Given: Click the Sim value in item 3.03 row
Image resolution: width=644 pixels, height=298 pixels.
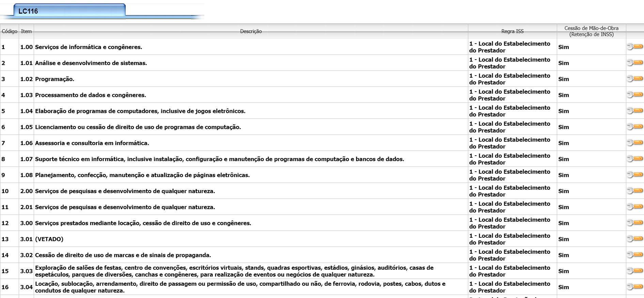Looking at the screenshot, I should tap(564, 271).
